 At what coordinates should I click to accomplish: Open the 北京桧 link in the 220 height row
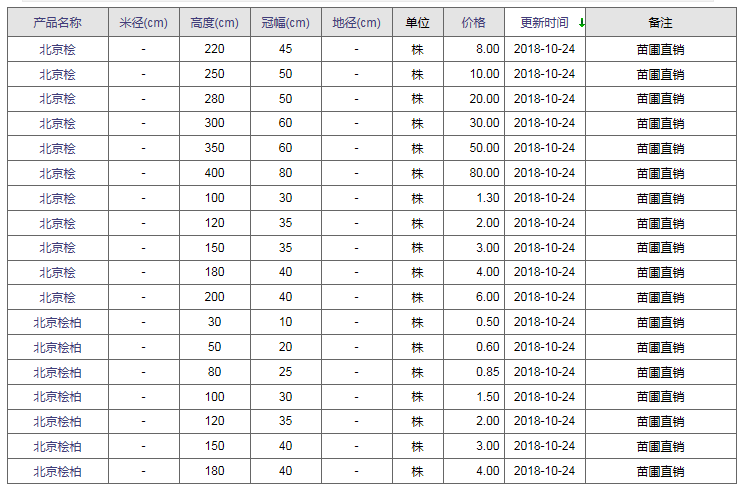57,49
